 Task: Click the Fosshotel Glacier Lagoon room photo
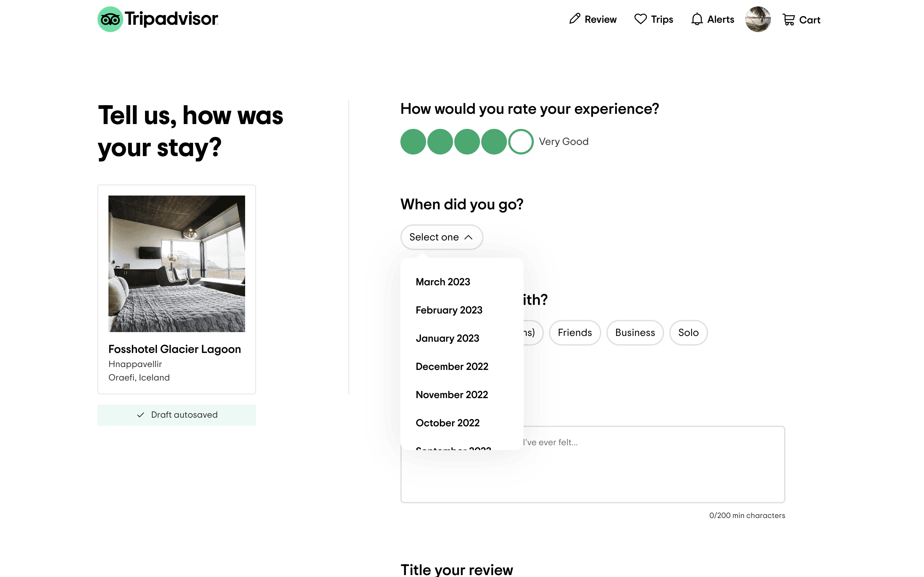coord(176,264)
